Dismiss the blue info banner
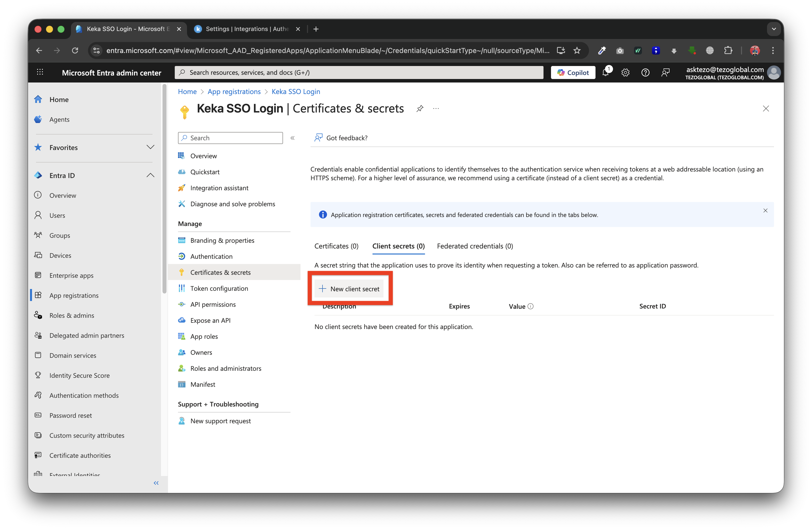 click(765, 210)
